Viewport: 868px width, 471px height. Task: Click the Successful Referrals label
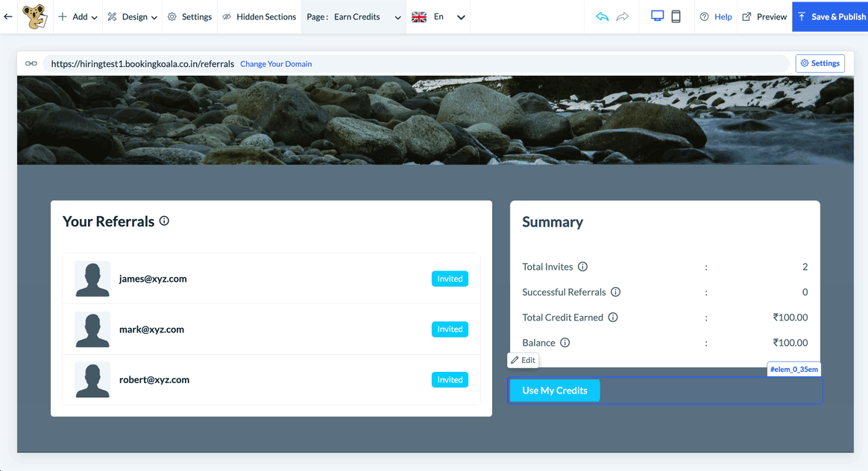(x=564, y=292)
